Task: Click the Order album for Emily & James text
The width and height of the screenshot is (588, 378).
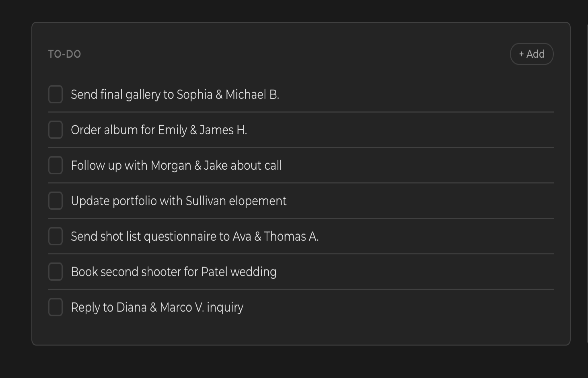Action: click(x=159, y=130)
